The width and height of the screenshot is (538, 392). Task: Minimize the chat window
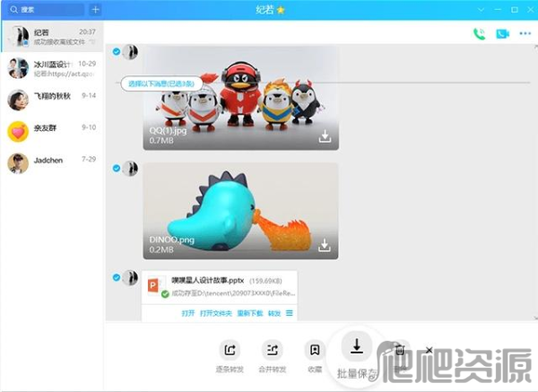click(498, 10)
